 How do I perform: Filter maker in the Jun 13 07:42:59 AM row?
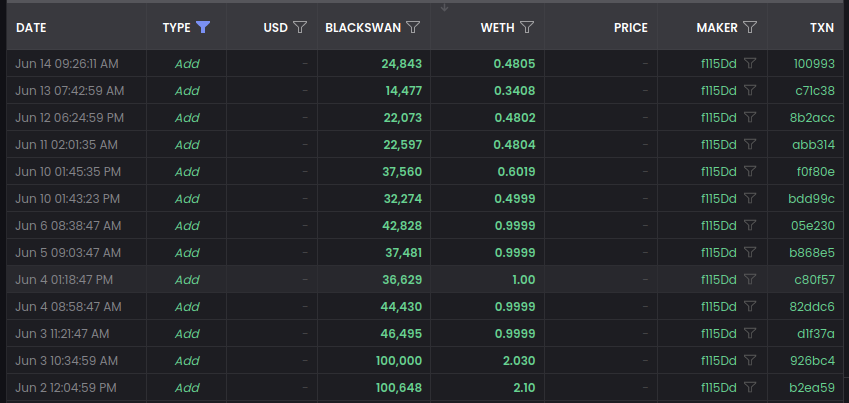point(749,90)
